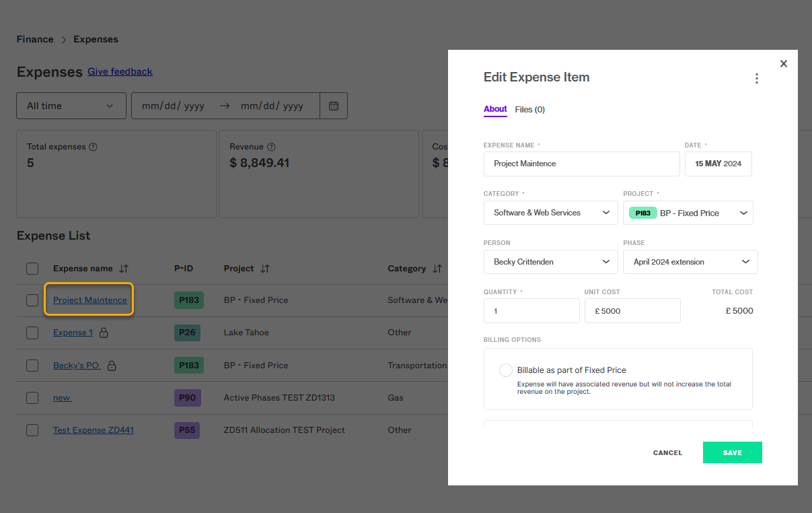The width and height of the screenshot is (812, 513).
Task: Open the Category dropdown (Software & Web Services)
Action: pos(550,213)
